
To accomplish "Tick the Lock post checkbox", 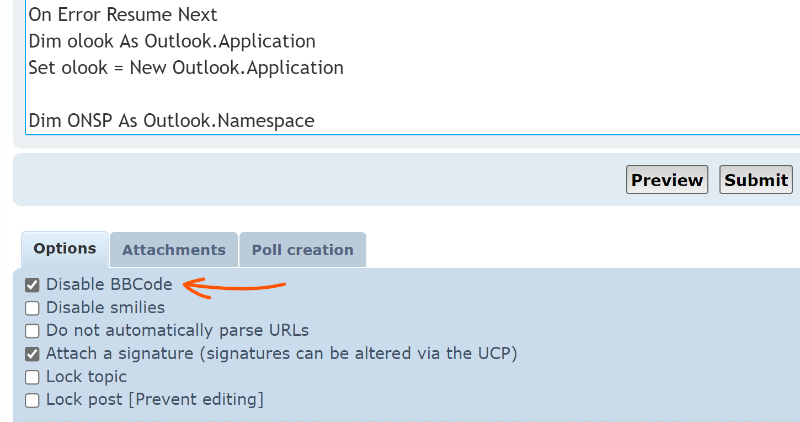I will click(x=32, y=400).
